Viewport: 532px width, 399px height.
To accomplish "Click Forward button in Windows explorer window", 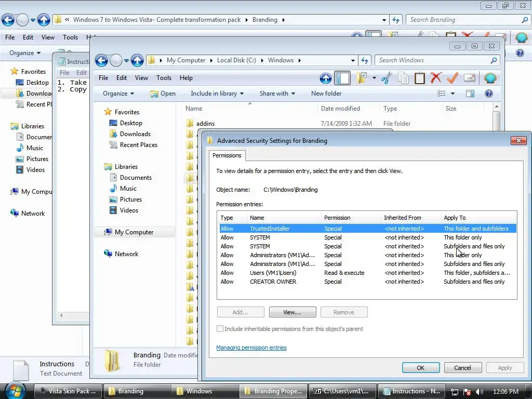I will (x=116, y=60).
